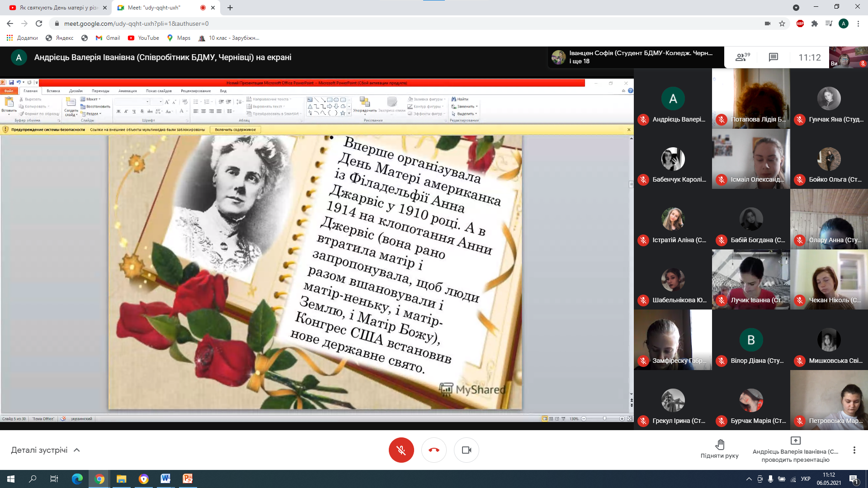Open Gmail bookmark
Image resolution: width=868 pixels, height=488 pixels.
point(108,38)
